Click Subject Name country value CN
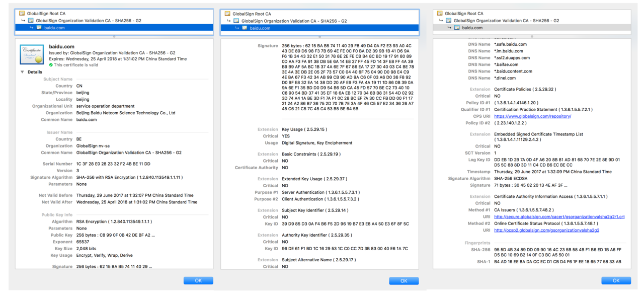The width and height of the screenshot is (644, 295). coord(79,86)
